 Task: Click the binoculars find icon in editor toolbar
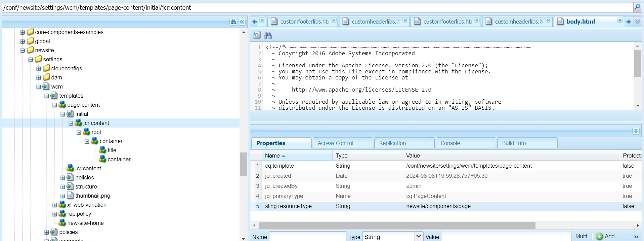coord(268,35)
